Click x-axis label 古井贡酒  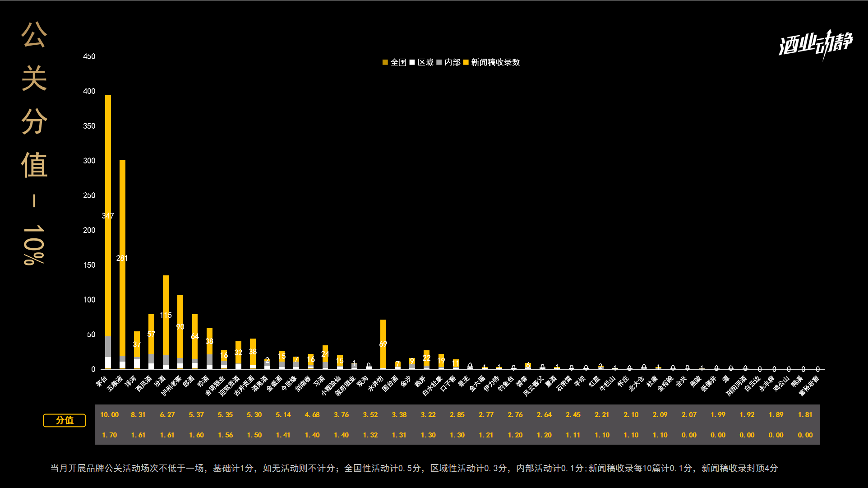(x=243, y=386)
